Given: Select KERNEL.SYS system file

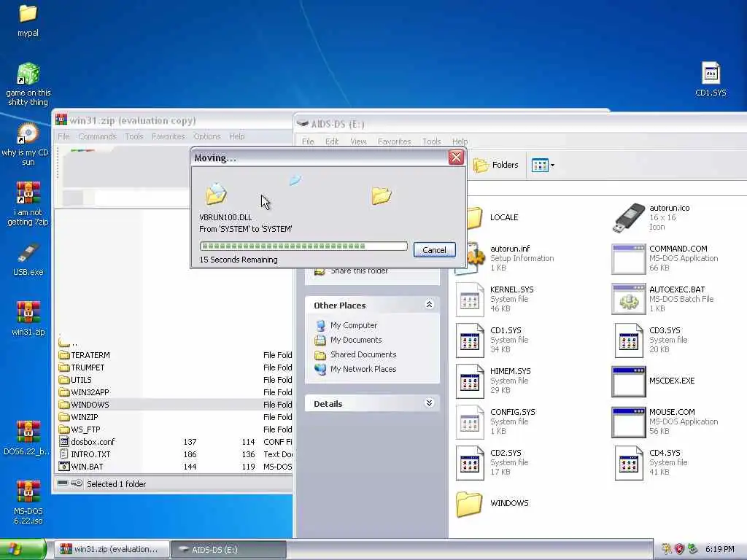Looking at the screenshot, I should point(495,299).
